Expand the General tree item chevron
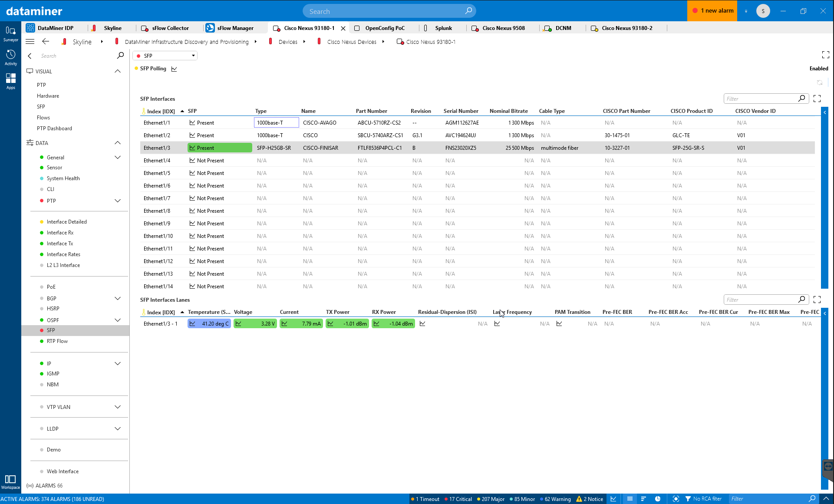The image size is (834, 504). [x=118, y=157]
